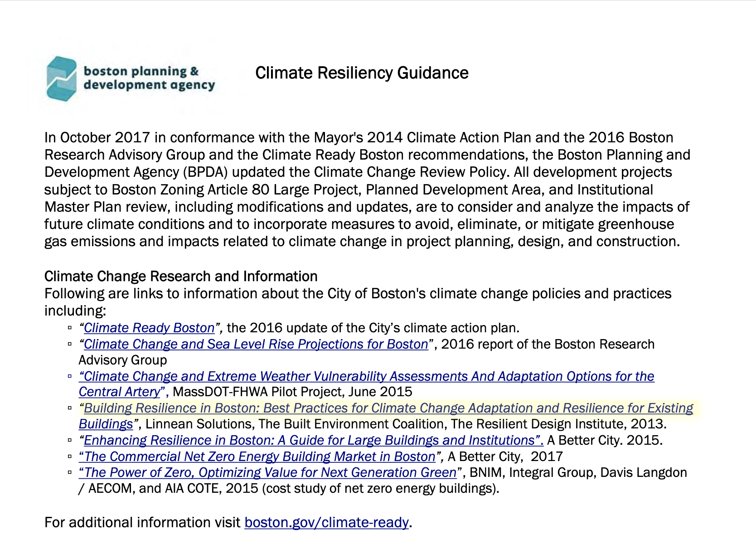Viewport: 756px width, 544px height.
Task: Visit the boston.gov/climate-ready link
Action: [x=326, y=523]
